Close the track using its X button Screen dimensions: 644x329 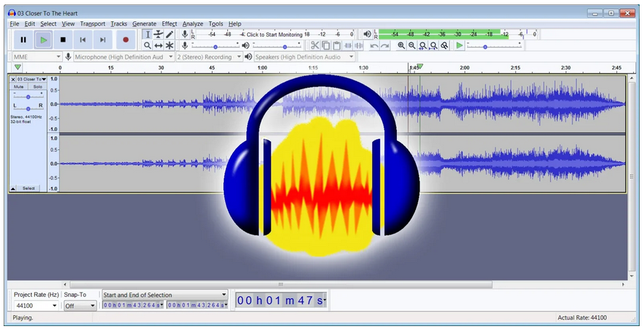tap(13, 79)
